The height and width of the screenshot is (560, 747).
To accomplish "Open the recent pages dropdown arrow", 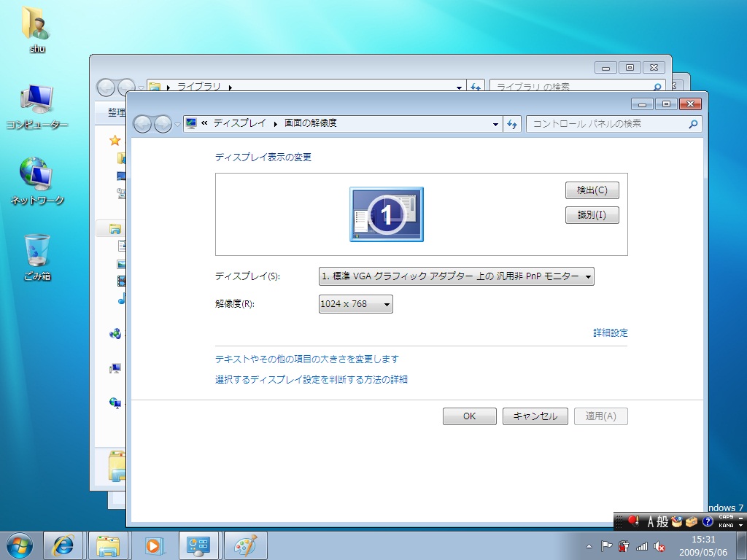I will [177, 125].
